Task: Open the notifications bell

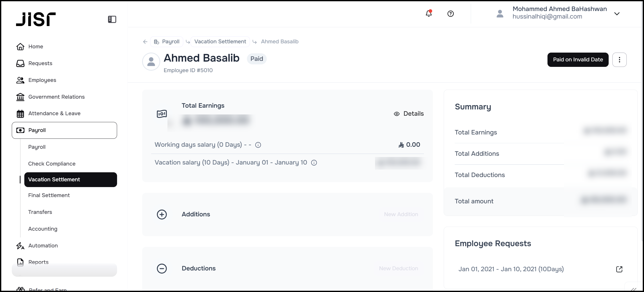Action: [x=429, y=14]
